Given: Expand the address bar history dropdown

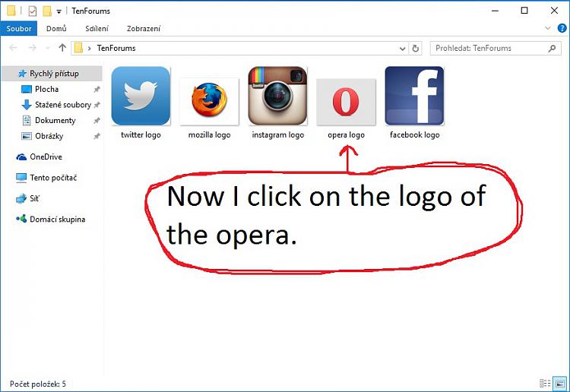Looking at the screenshot, I should [x=402, y=49].
